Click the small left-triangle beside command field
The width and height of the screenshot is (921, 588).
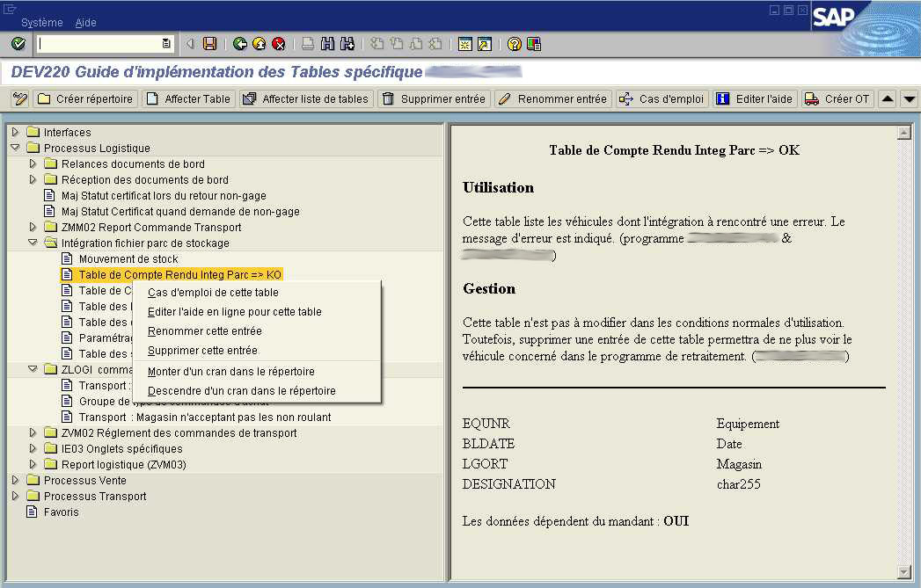click(190, 44)
